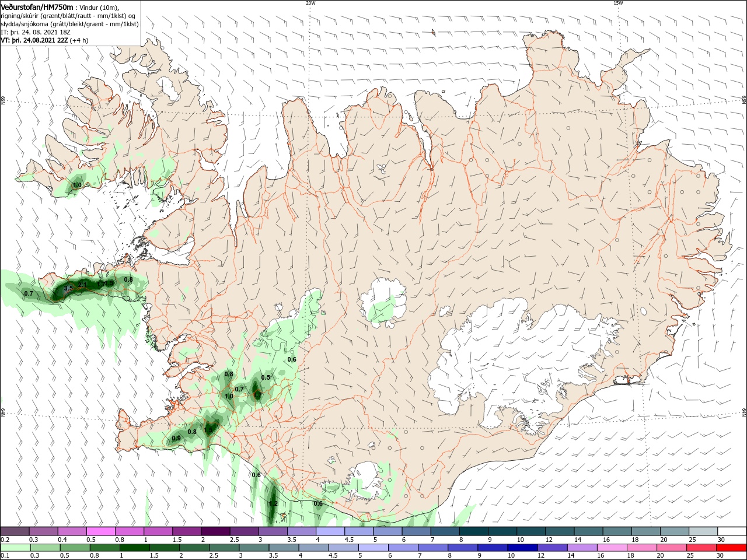Click the 0.2 label under the top legend row
This screenshot has width=747, height=560.
coord(5,540)
